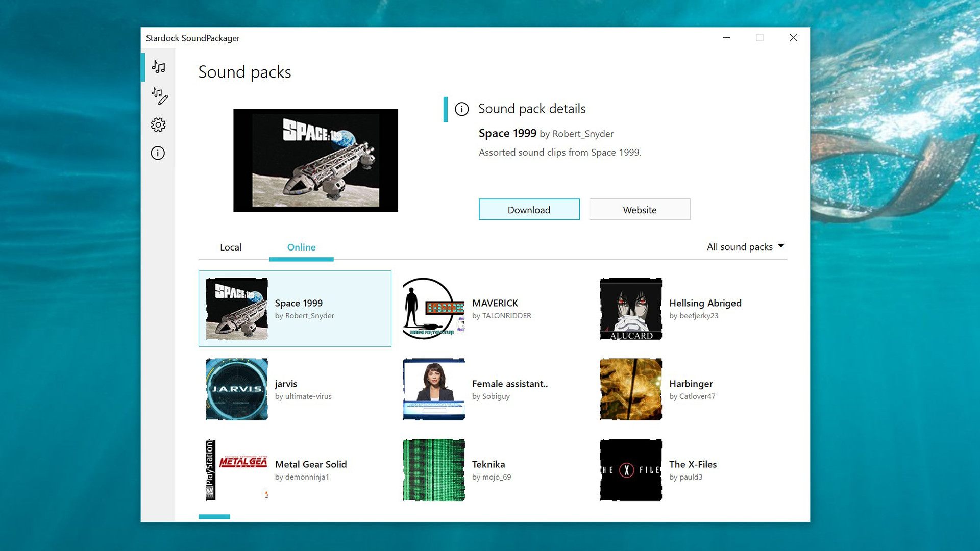Expand the All sound packs filter dropdown
Viewport: 980px width, 551px height.
click(745, 246)
